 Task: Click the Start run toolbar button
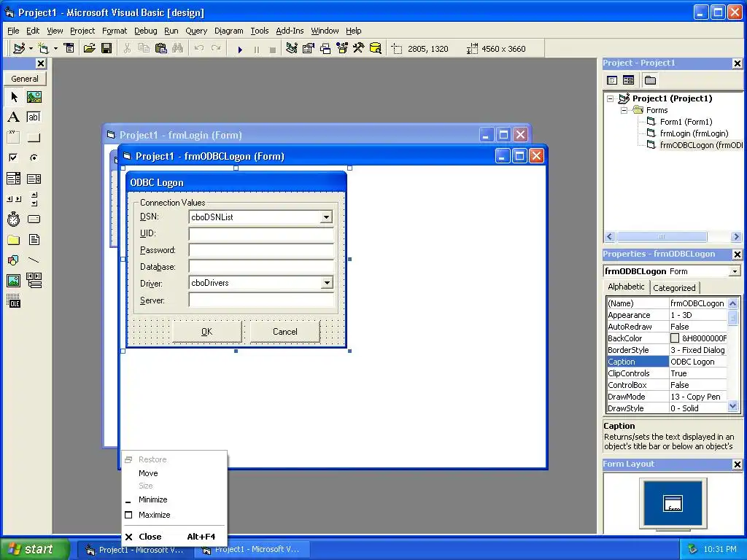pyautogui.click(x=240, y=49)
